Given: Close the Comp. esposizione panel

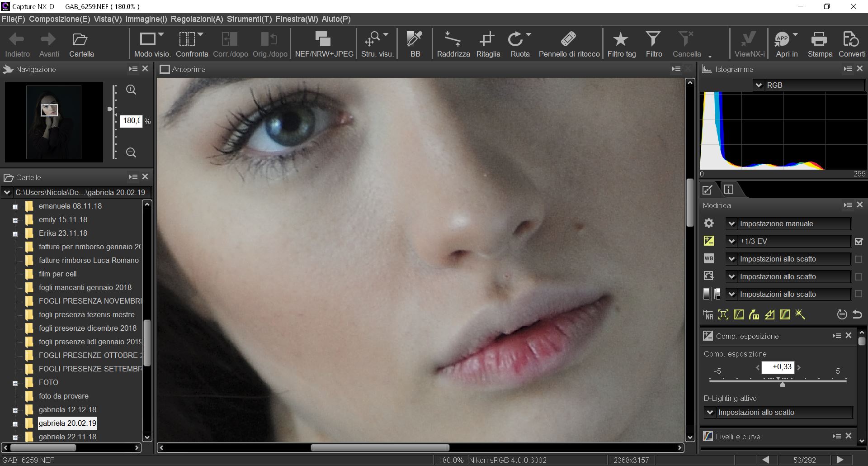Looking at the screenshot, I should 848,335.
